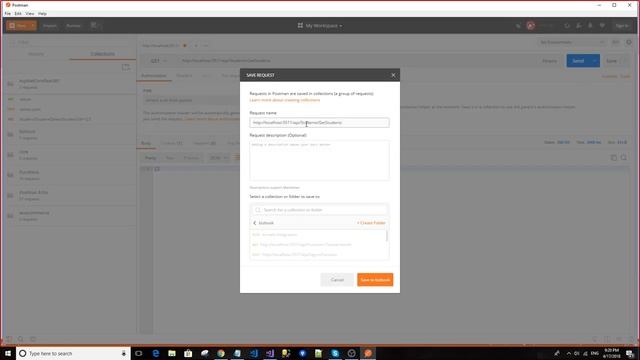Click the Cancel button in the Save Request dialog
640x360 pixels.
coord(337,280)
